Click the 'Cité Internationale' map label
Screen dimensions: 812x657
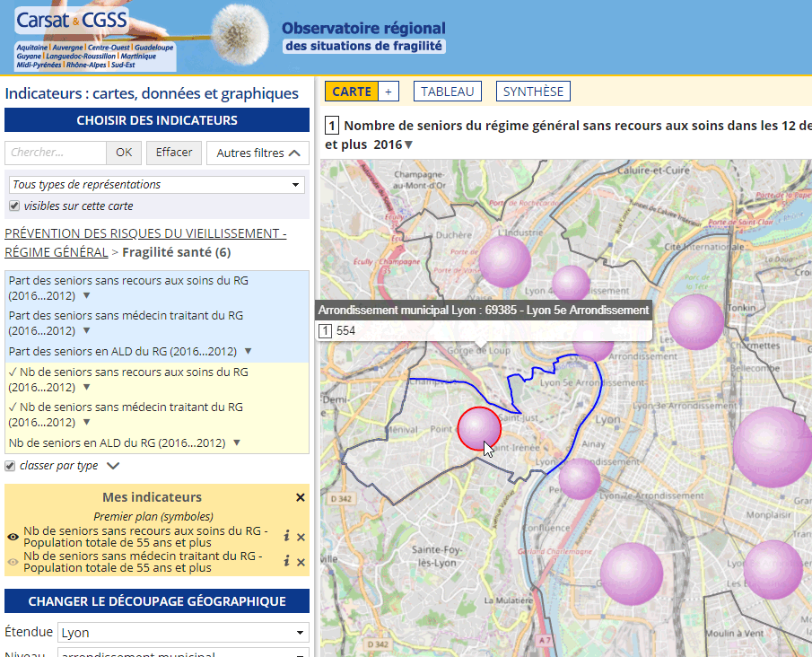point(704,247)
